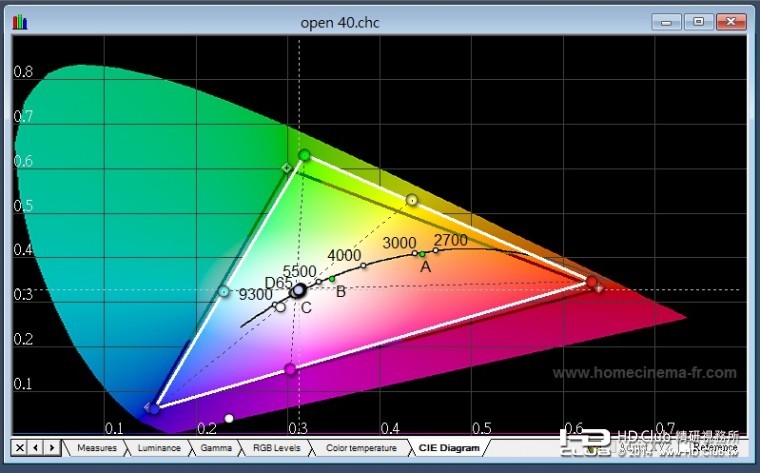Click the '0.5' y-axis label
Screen dimensions: 760x473
23,205
